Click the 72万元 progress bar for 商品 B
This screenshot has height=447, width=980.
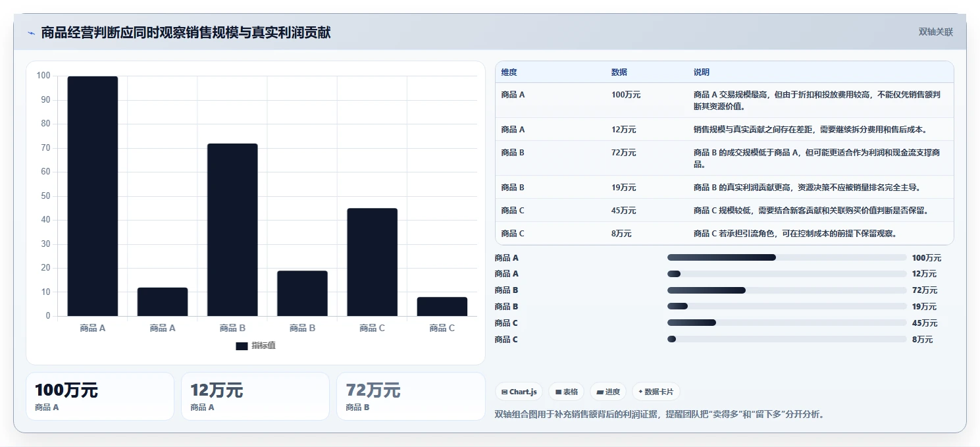tap(787, 290)
